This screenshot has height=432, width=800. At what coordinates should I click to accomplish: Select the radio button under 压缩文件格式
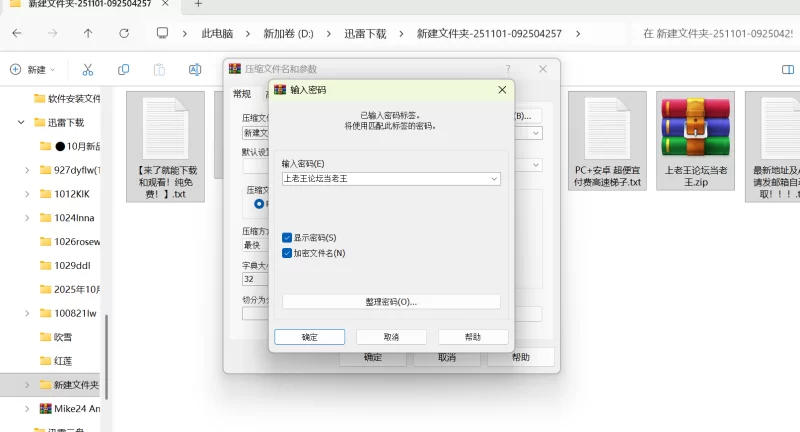(259, 204)
